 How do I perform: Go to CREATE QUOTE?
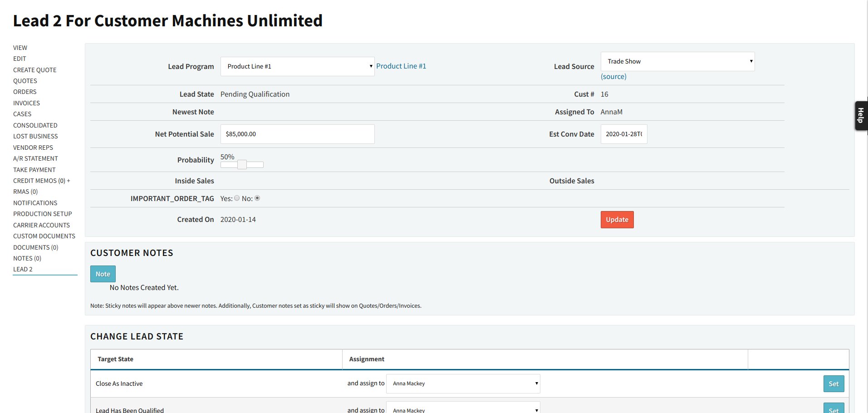[35, 70]
